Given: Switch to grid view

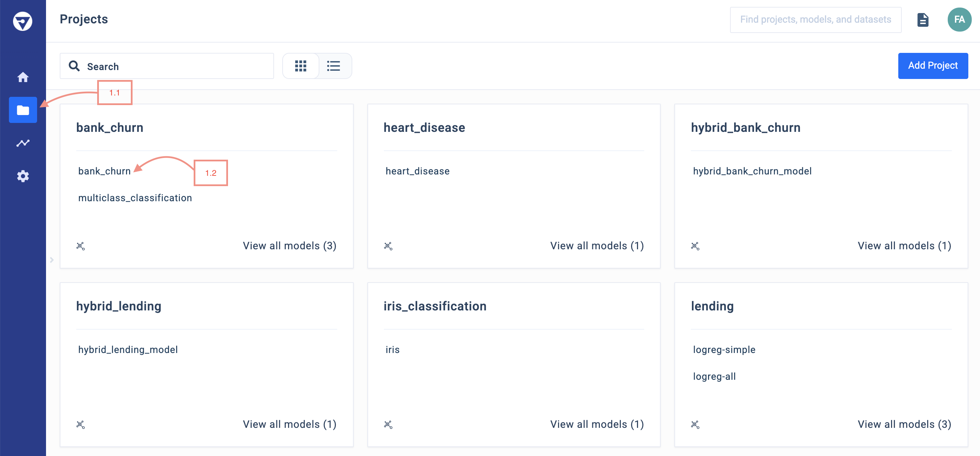Looking at the screenshot, I should (300, 66).
